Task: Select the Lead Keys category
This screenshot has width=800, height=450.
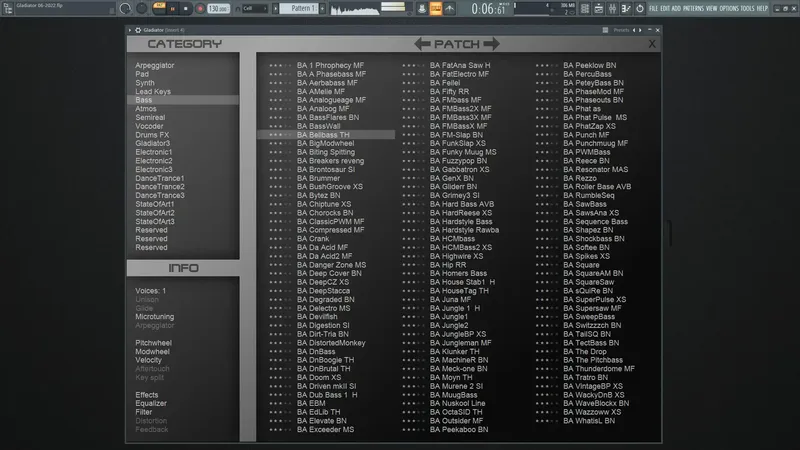Action: [x=153, y=91]
